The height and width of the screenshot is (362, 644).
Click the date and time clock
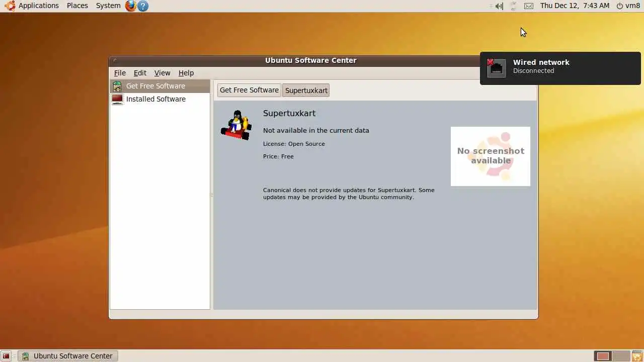[x=575, y=6]
